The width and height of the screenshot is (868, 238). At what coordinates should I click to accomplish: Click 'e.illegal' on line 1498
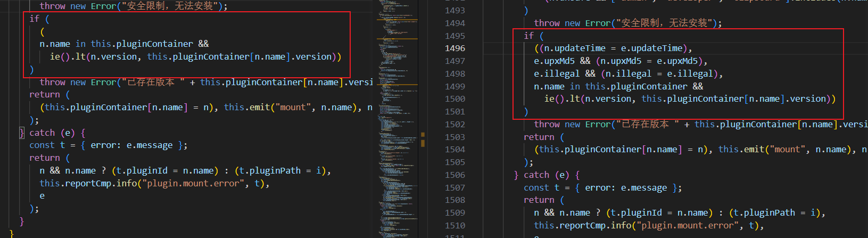click(x=557, y=74)
